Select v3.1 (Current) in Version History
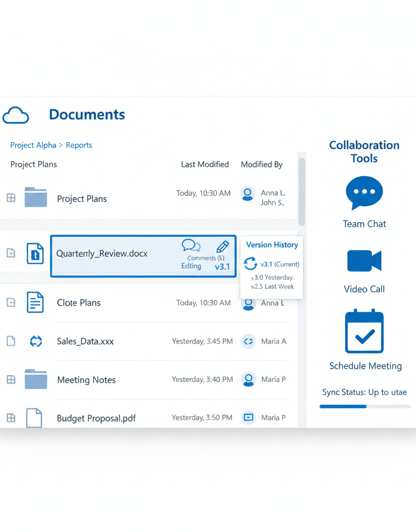 point(280,264)
